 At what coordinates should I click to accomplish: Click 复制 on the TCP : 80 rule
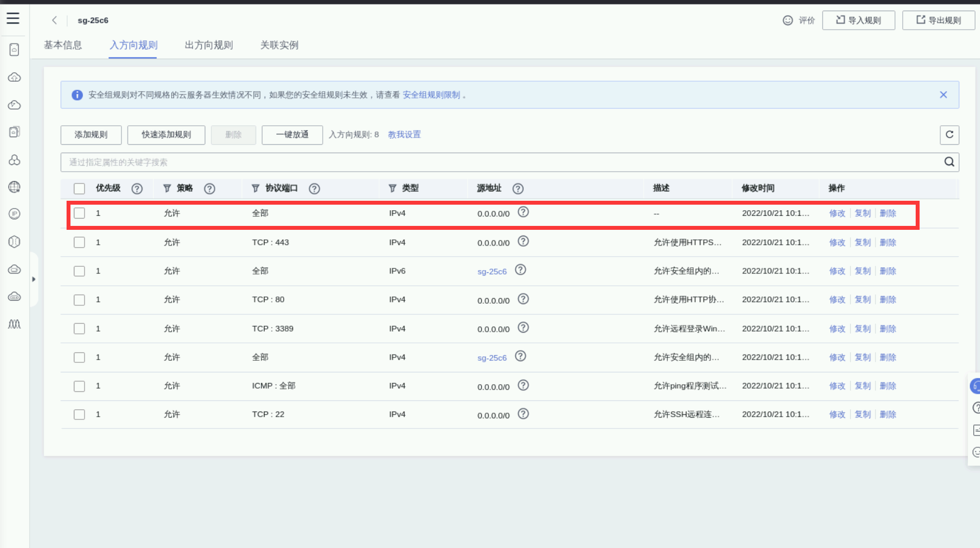tap(863, 300)
